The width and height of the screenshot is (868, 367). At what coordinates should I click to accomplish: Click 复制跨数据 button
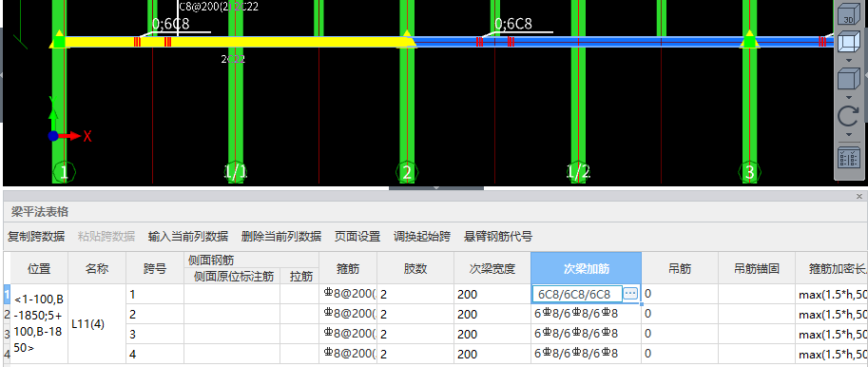[x=36, y=237]
